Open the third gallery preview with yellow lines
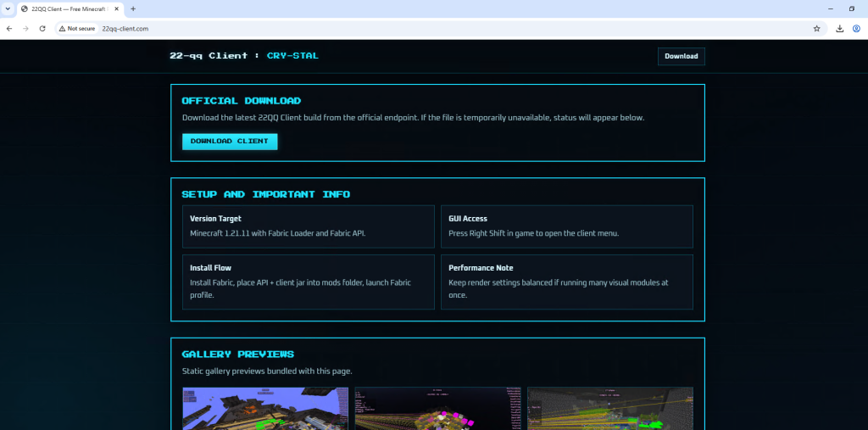 pos(610,409)
